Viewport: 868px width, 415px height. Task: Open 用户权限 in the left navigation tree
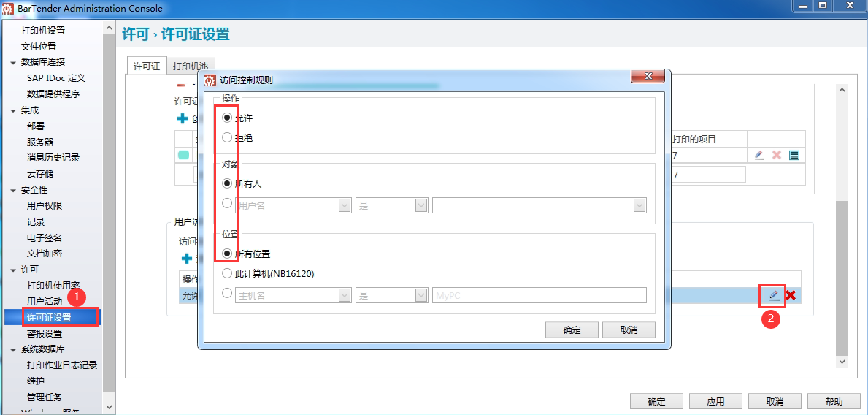tap(45, 206)
